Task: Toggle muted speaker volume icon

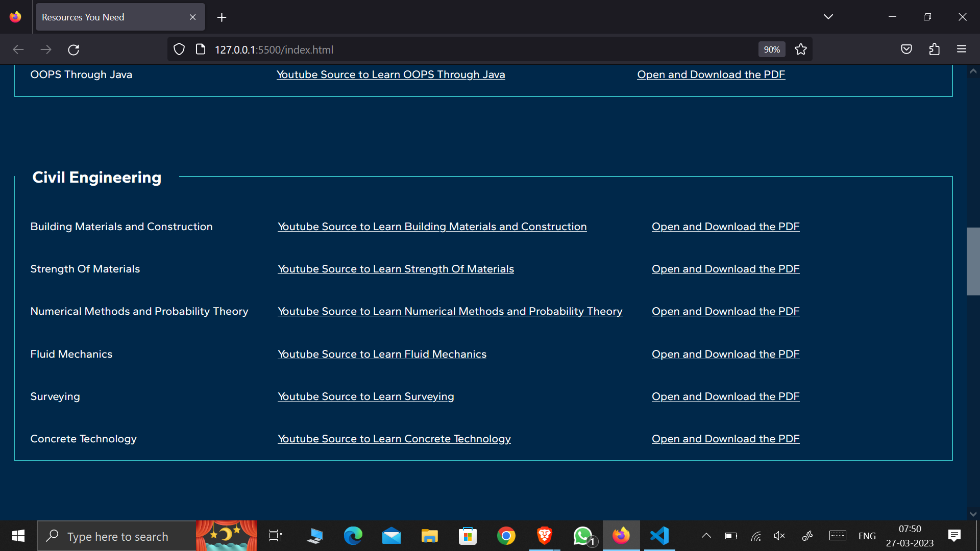Action: tap(779, 536)
